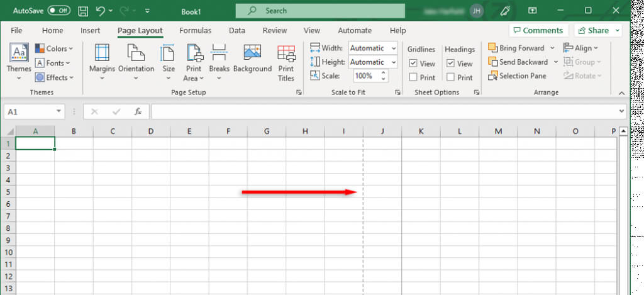The image size is (644, 295).
Task: Expand the Width dropdown
Action: point(392,48)
